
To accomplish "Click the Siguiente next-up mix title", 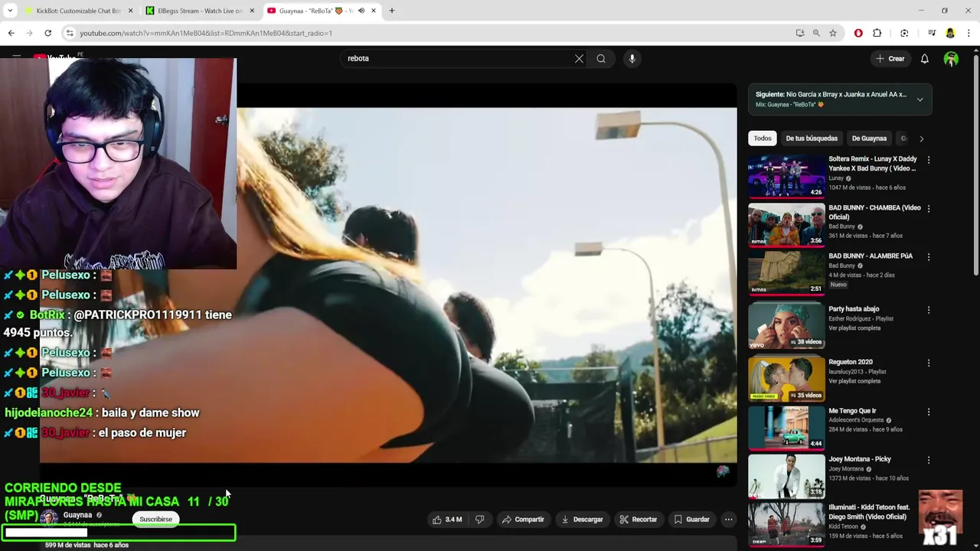I will pos(831,94).
